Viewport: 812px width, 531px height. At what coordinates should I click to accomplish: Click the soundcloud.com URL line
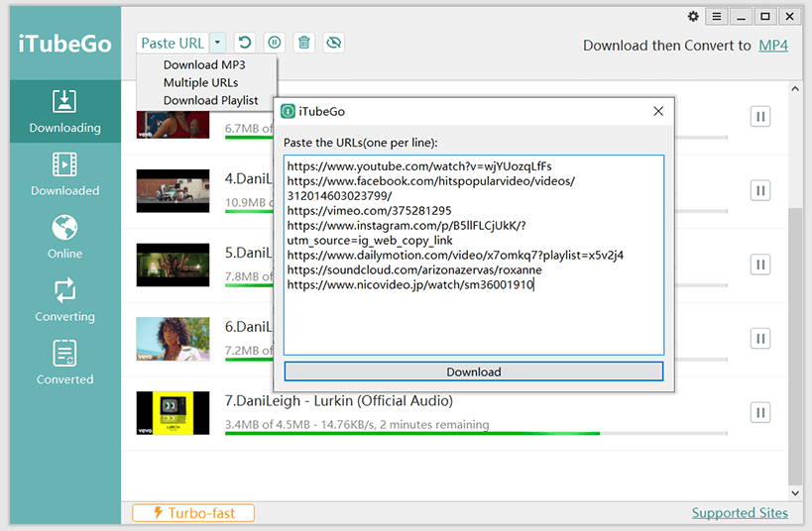[x=414, y=269]
